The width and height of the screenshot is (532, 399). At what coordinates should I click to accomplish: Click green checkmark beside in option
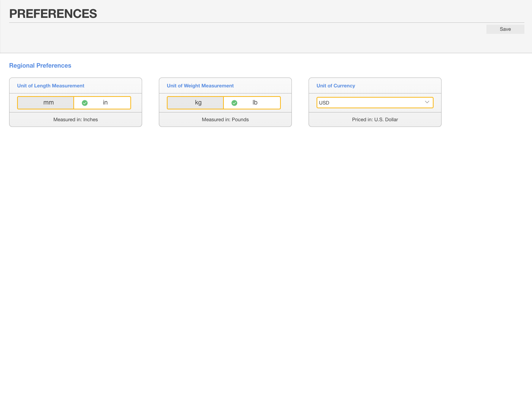[85, 103]
